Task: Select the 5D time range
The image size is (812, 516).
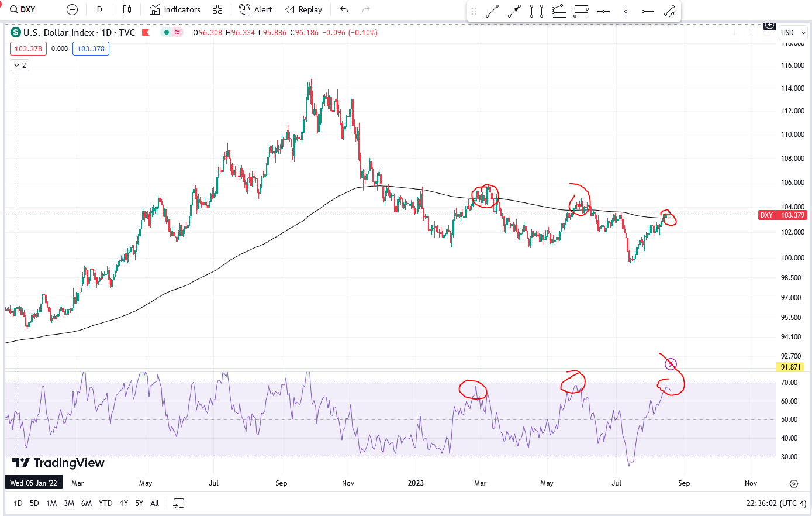Action: coord(34,503)
